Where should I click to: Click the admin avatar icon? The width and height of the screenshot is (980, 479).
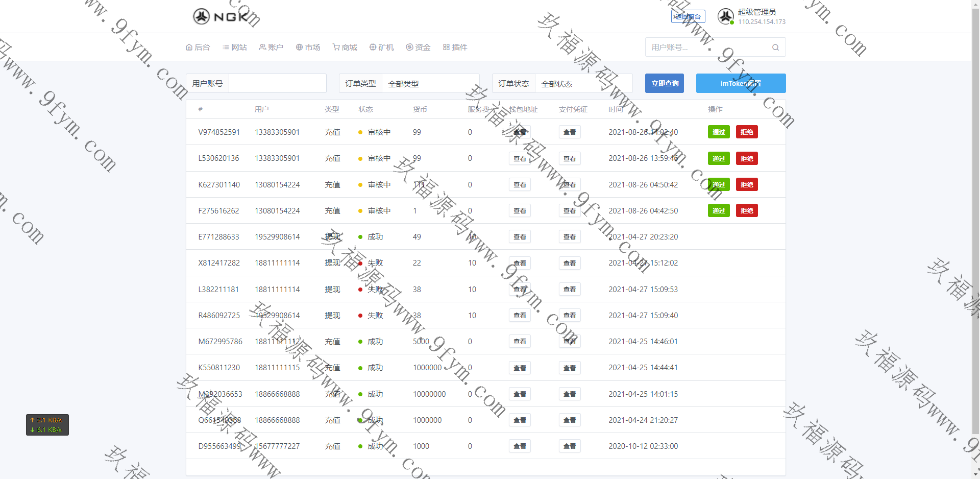[x=725, y=16]
